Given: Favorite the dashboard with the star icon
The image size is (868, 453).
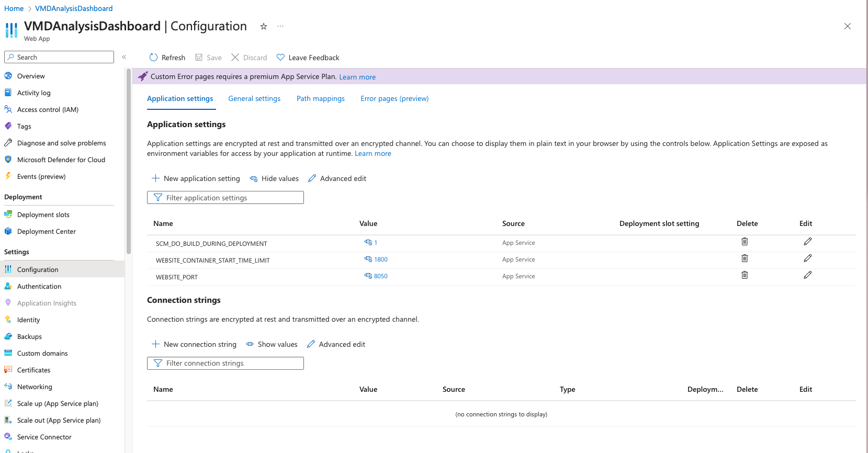Looking at the screenshot, I should click(264, 26).
